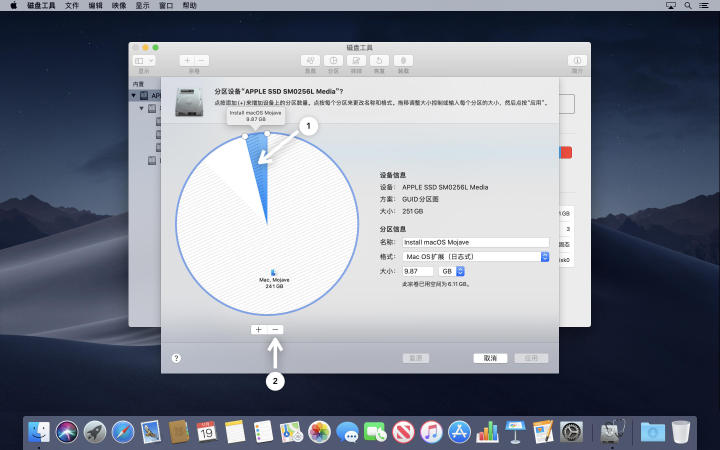Image resolution: width=720 pixels, height=450 pixels.
Task: Open Safari from the Dock
Action: coord(123,432)
